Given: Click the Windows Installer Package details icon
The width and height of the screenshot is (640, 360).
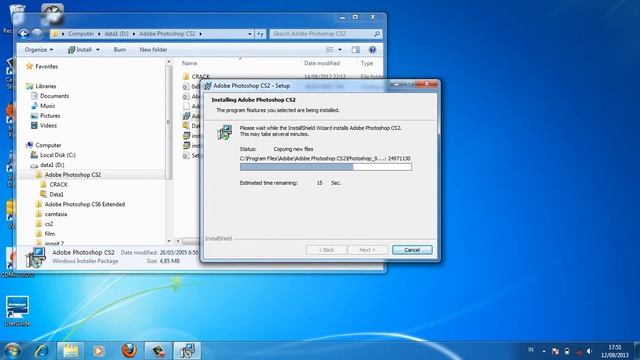Looking at the screenshot, I should pyautogui.click(x=35, y=257).
